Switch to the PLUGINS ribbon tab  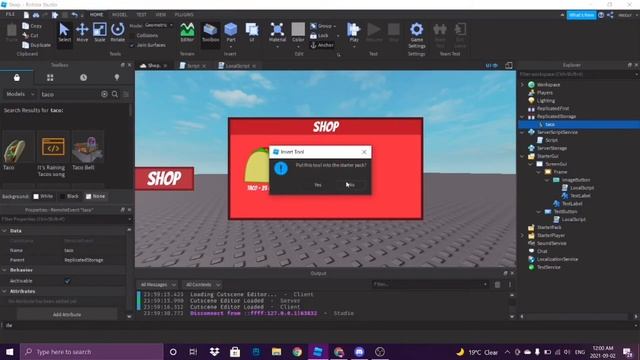point(184,14)
